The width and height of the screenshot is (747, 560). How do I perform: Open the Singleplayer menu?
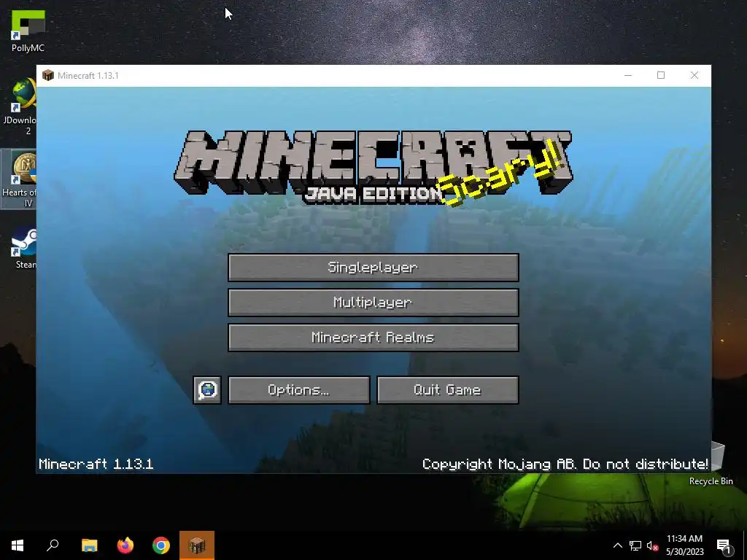[x=373, y=267]
